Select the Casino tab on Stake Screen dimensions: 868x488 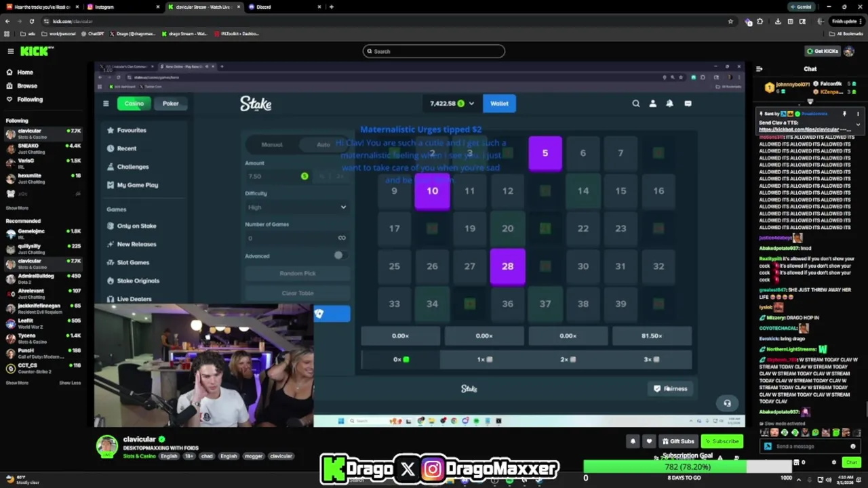134,103
